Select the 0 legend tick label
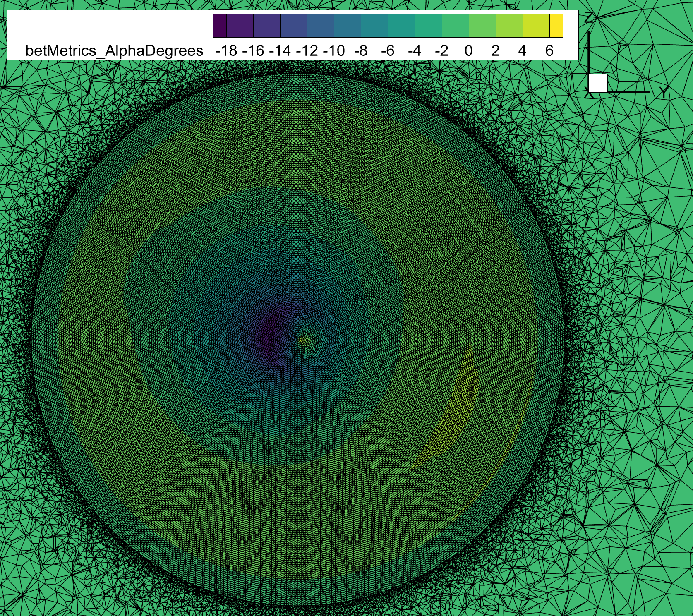 (x=468, y=51)
